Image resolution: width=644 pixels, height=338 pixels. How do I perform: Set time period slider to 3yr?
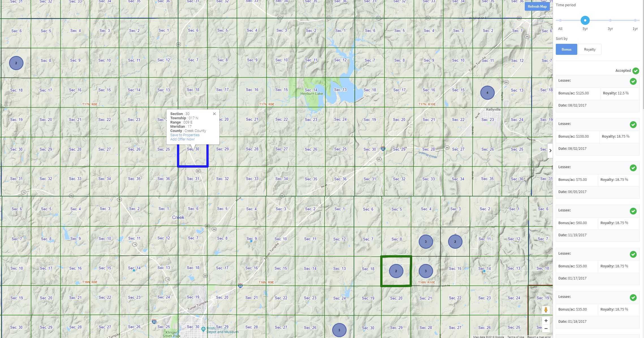point(610,20)
